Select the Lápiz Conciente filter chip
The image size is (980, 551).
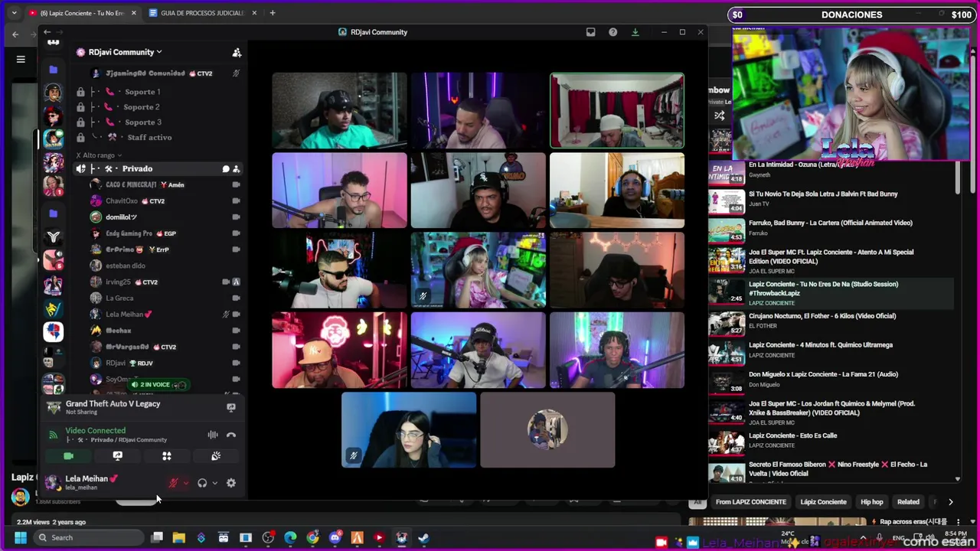point(823,502)
